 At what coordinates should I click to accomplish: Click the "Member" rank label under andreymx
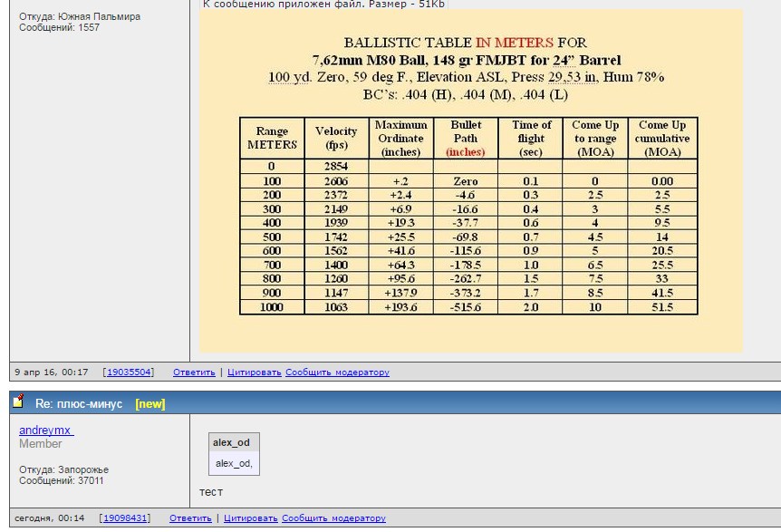click(41, 444)
